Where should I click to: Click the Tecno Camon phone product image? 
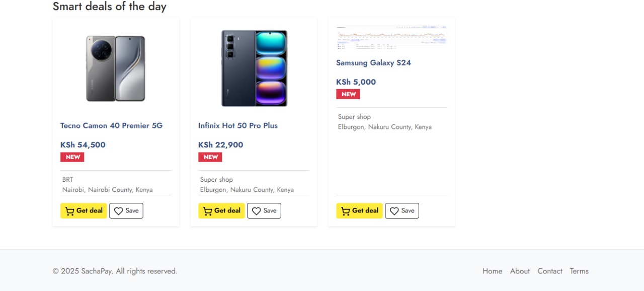click(x=116, y=68)
